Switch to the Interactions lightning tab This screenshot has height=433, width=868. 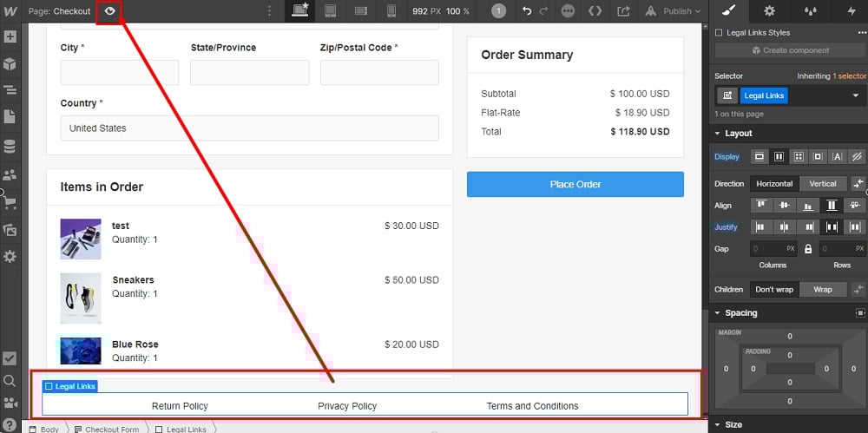(x=852, y=10)
